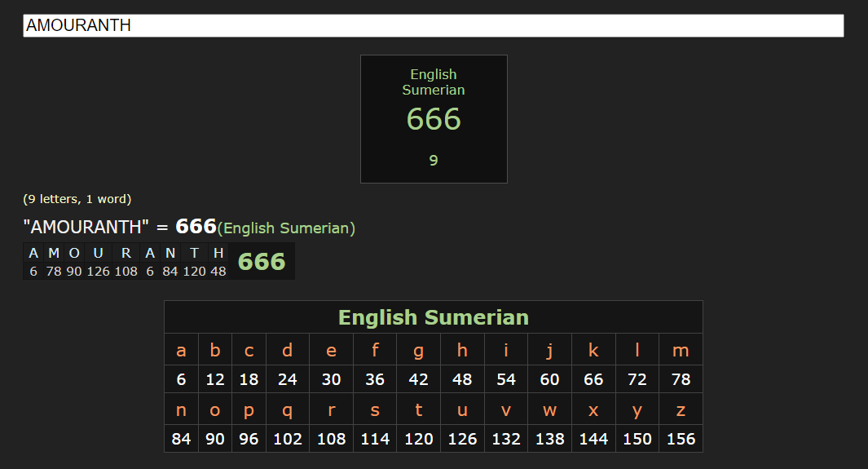Click the text input containing AMOURANTH
Viewport: 868px width, 469px height.
tap(433, 25)
